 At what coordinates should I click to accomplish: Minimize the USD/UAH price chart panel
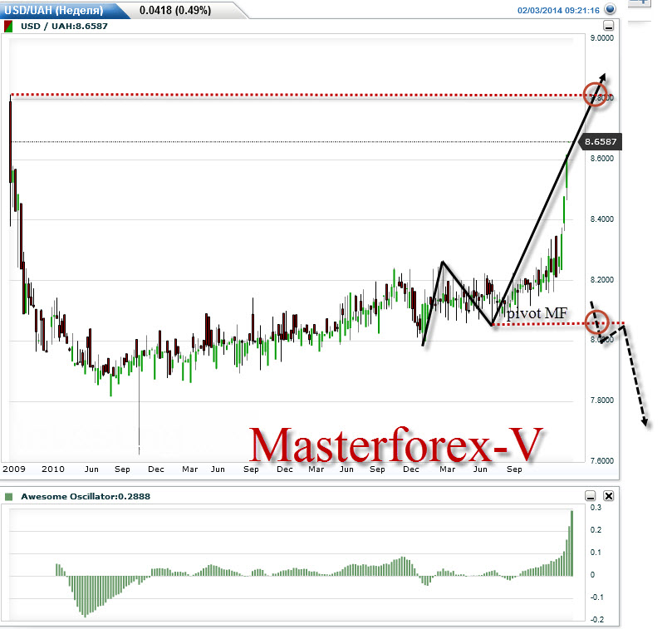[x=608, y=26]
